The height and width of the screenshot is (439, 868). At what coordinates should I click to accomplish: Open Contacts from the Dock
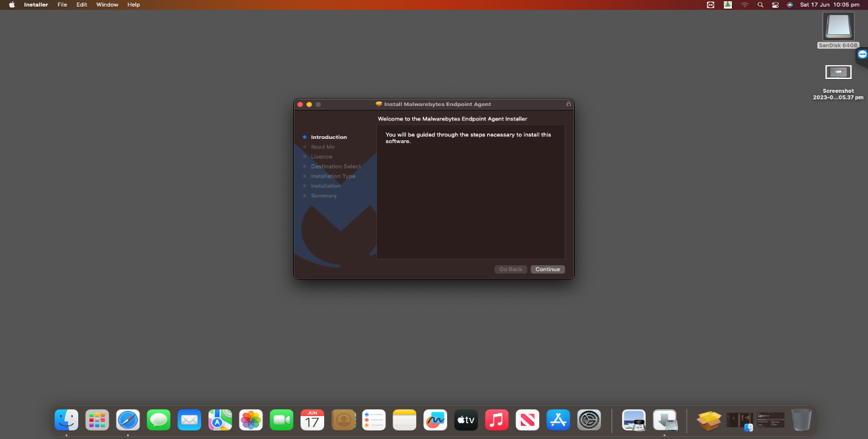click(x=343, y=419)
